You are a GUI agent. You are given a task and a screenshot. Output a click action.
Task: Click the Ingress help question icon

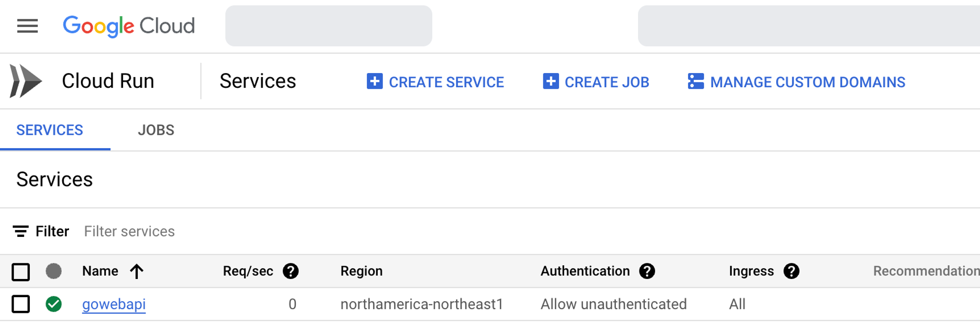point(791,271)
